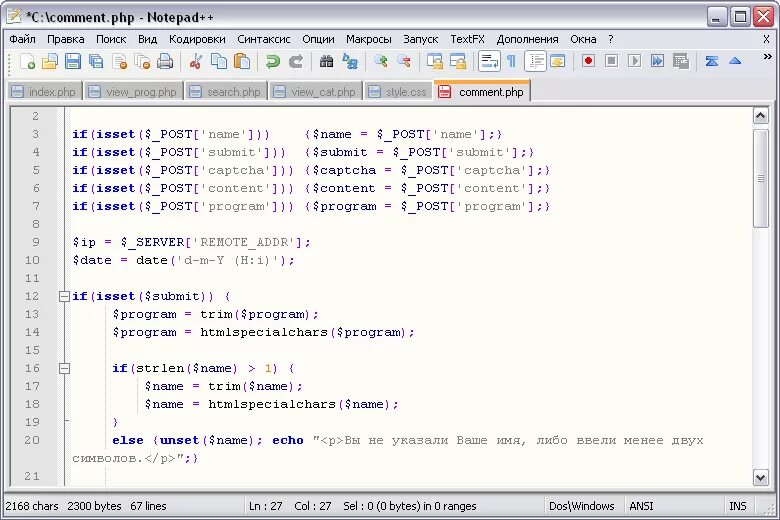This screenshot has width=780, height=520.
Task: Toggle the indent guide toolbar button
Action: click(x=535, y=61)
